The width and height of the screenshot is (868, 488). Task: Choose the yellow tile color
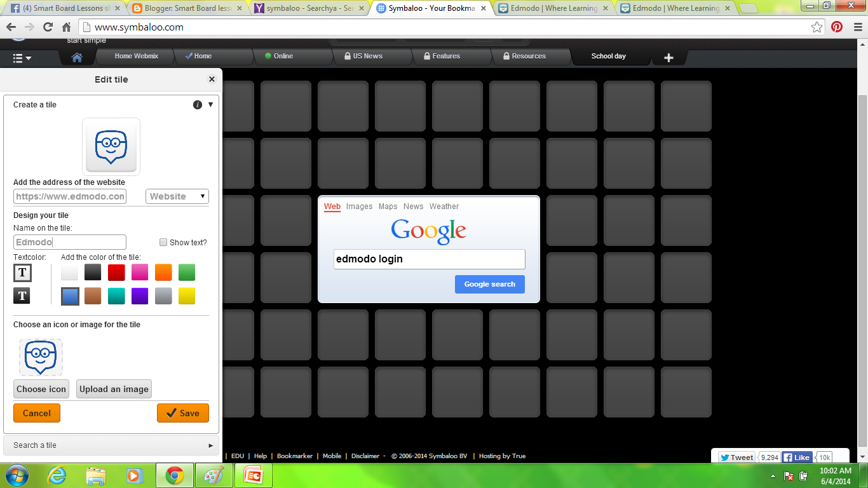(187, 296)
